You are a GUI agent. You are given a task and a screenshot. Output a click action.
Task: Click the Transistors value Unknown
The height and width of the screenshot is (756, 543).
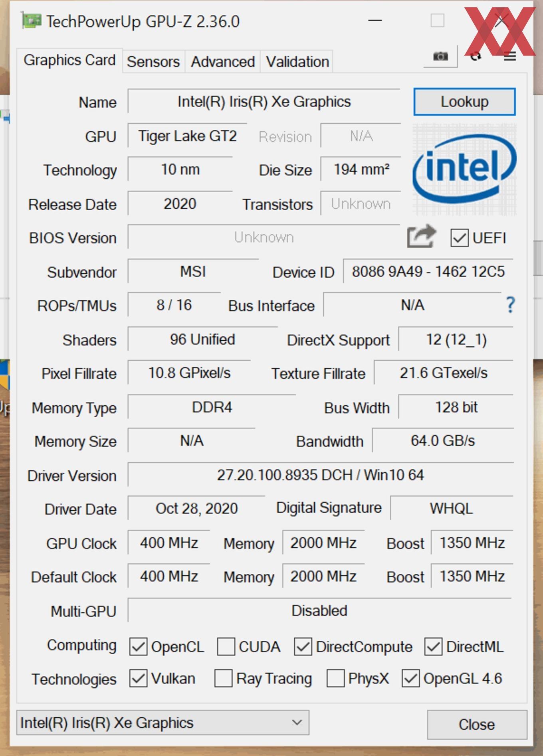361,203
